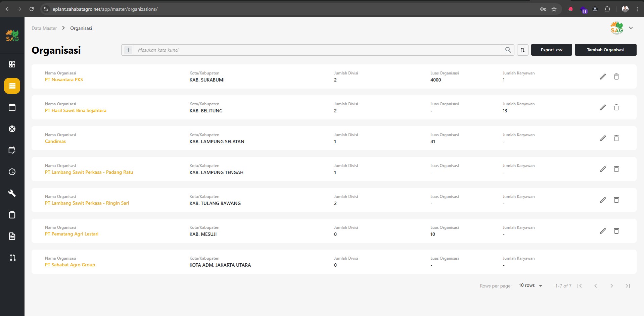Image resolution: width=644 pixels, height=316 pixels.
Task: Select the active Data Master list sidebar item
Action: click(x=12, y=86)
